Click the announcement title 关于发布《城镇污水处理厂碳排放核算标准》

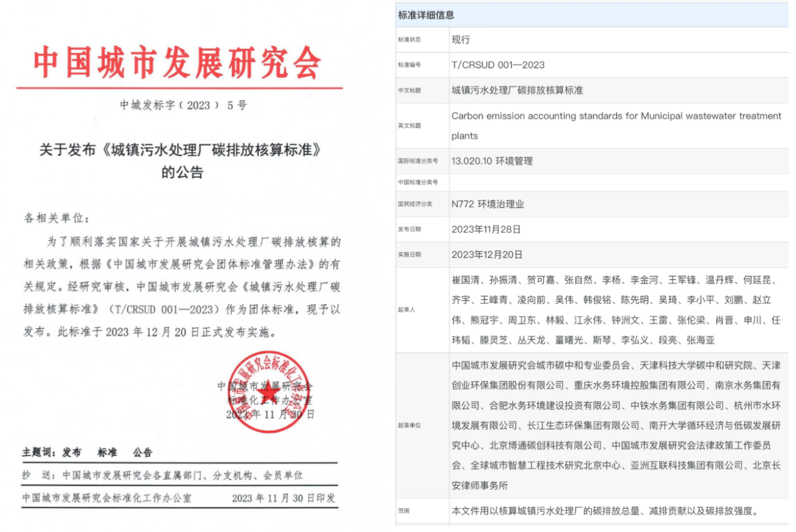tap(182, 150)
